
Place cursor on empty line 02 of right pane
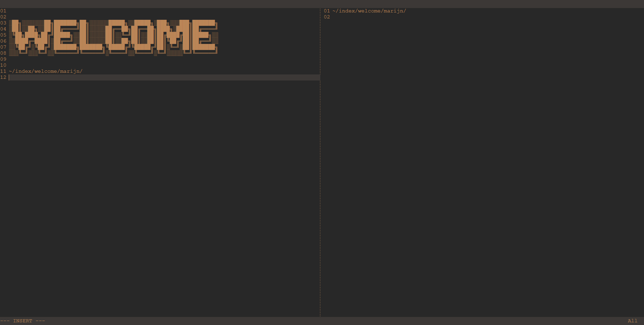click(x=402, y=17)
